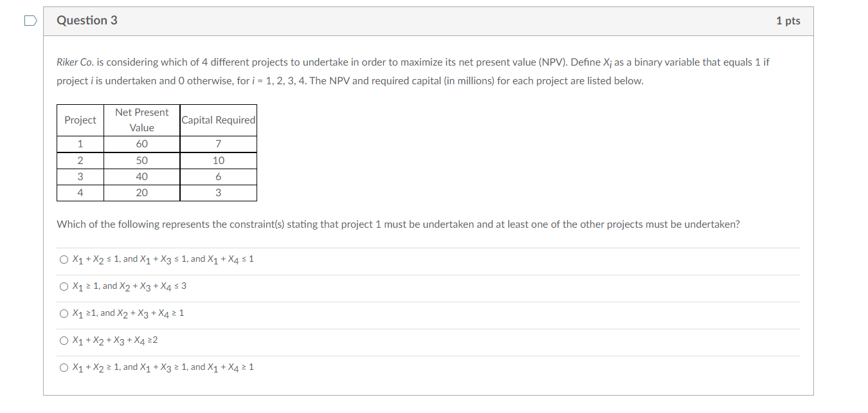The height and width of the screenshot is (413, 868).
Task: Select the cell showing NPV of 20
Action: (x=141, y=192)
